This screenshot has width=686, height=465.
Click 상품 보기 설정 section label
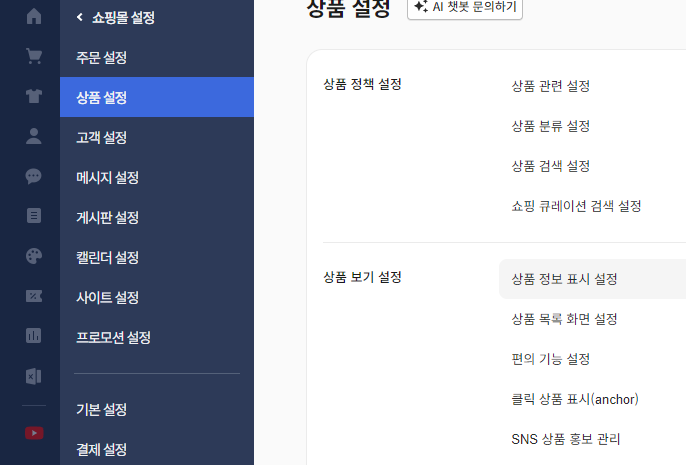pos(362,277)
